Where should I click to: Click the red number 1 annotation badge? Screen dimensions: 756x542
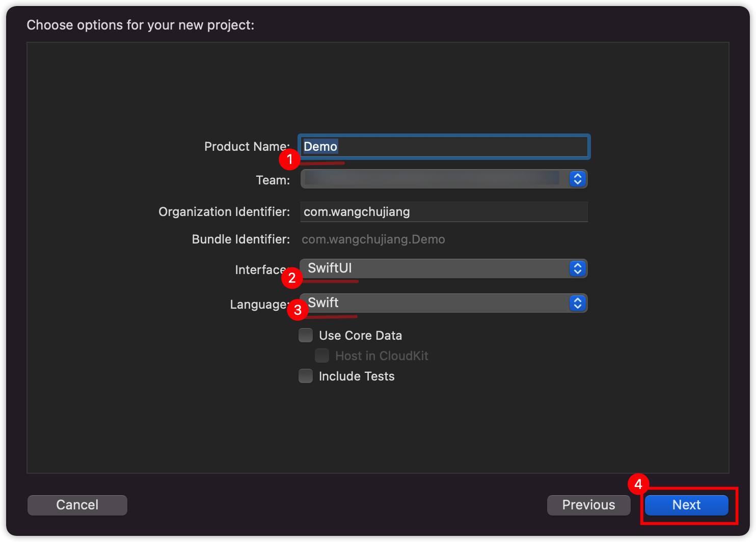289,159
